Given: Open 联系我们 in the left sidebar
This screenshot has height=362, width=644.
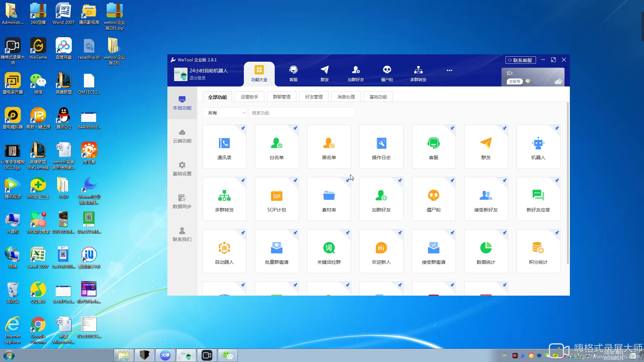Looking at the screenshot, I should [182, 234].
